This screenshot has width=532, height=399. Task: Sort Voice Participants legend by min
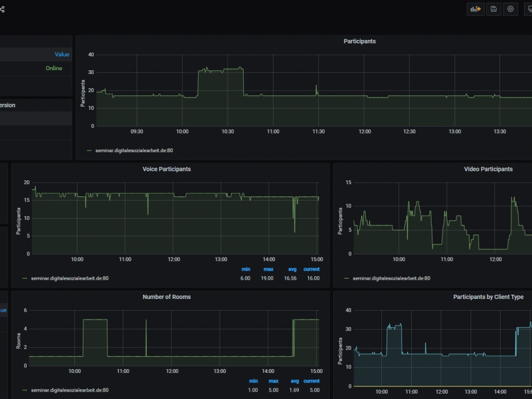tap(246, 269)
